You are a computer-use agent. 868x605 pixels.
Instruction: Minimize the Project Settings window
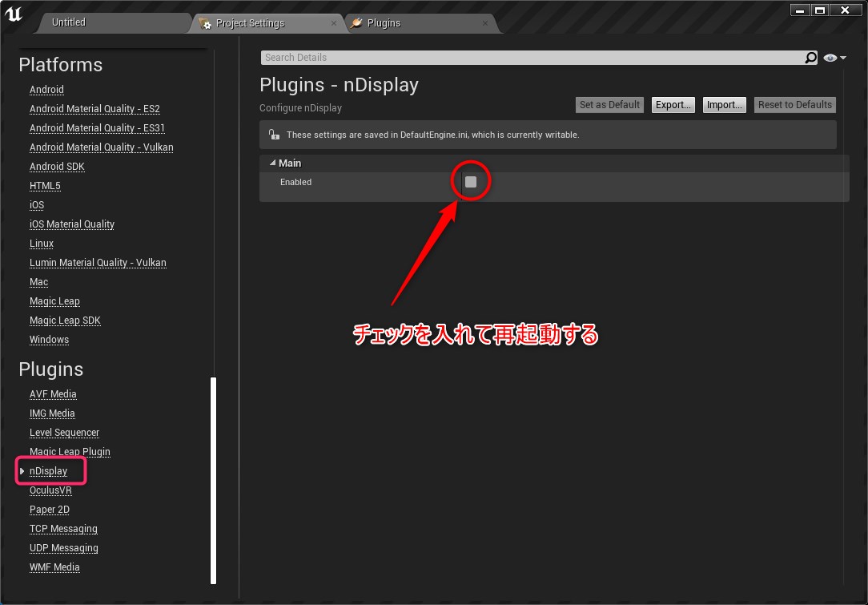point(800,10)
